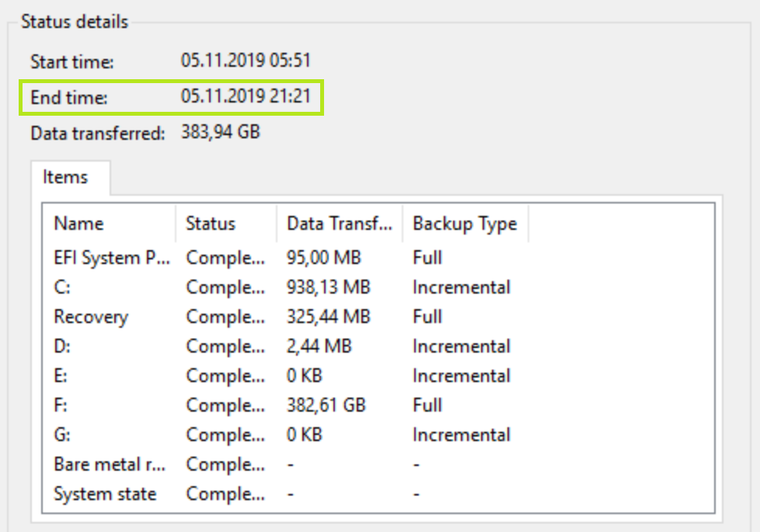This screenshot has height=532, width=760.
Task: Sort list by Name column header
Action: [79, 224]
